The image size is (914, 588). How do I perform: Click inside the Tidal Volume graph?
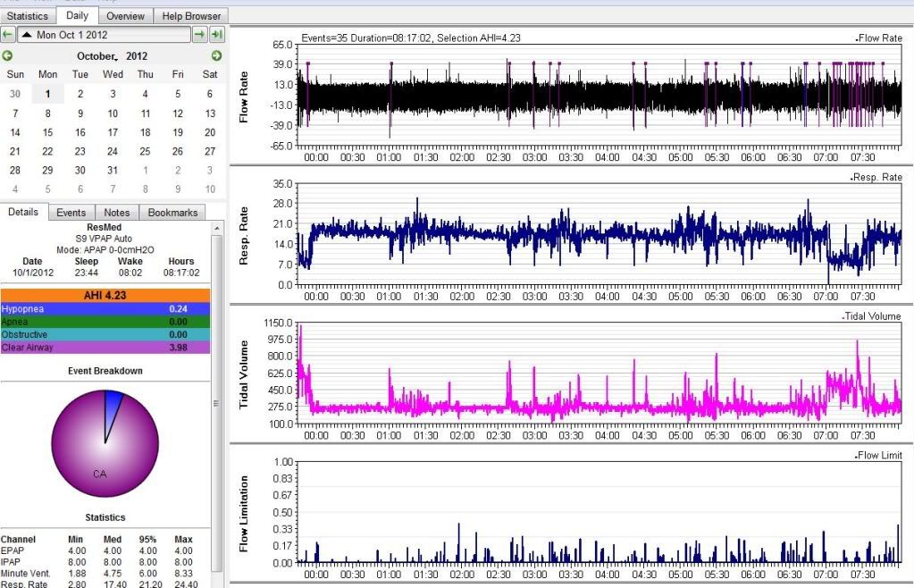click(x=600, y=373)
